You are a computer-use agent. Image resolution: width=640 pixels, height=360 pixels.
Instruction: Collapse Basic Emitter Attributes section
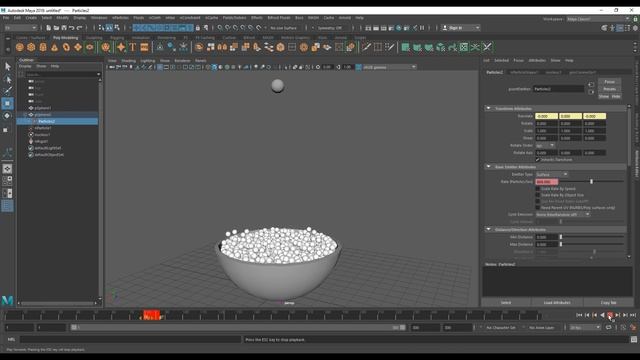488,167
